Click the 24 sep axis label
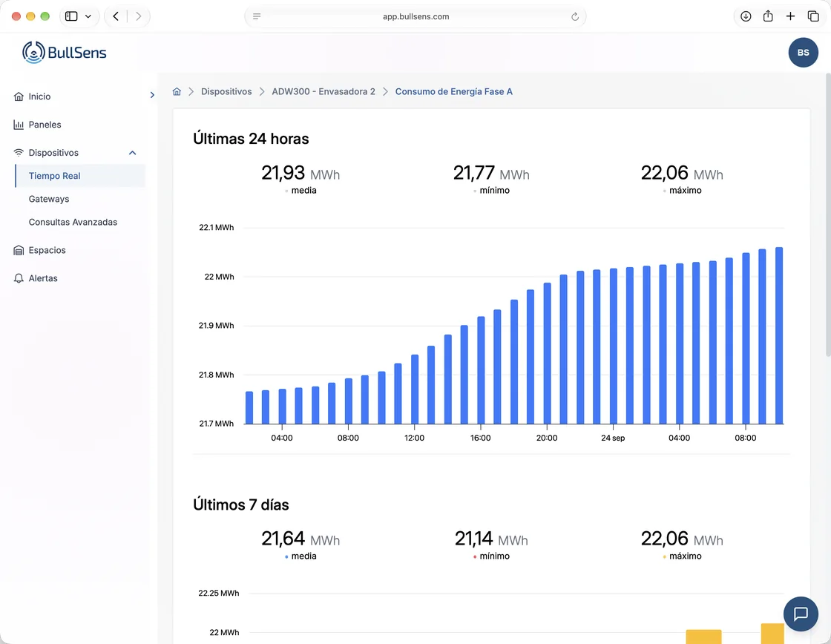Image resolution: width=831 pixels, height=644 pixels. pyautogui.click(x=613, y=438)
